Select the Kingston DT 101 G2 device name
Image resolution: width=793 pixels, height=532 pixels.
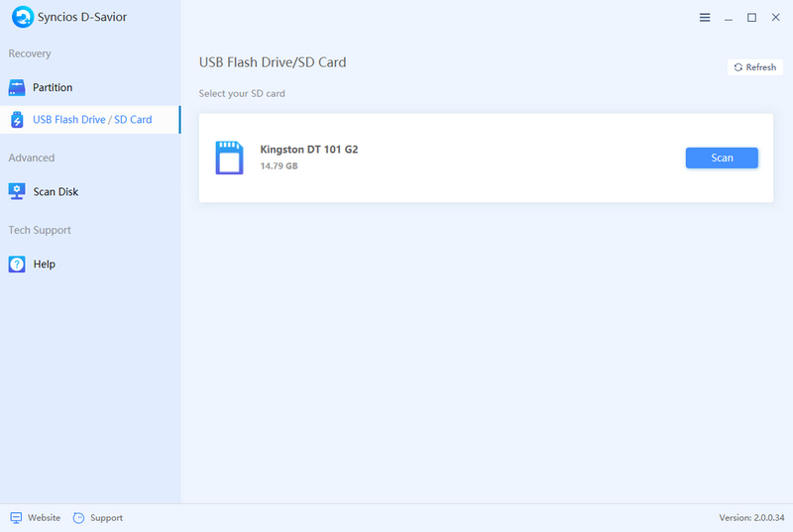pyautogui.click(x=308, y=149)
